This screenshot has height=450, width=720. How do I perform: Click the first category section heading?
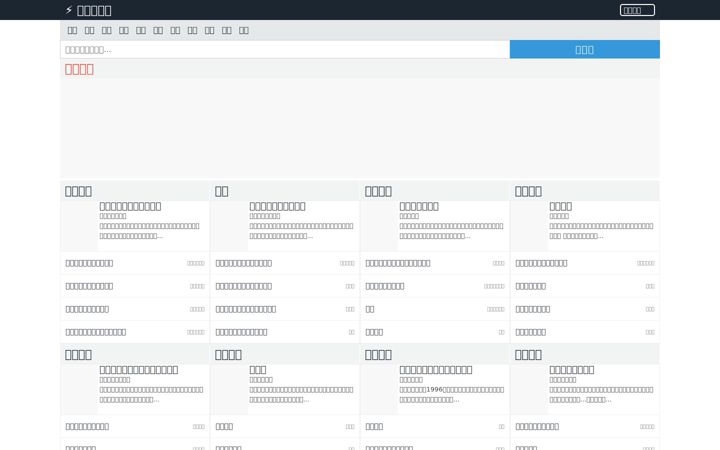click(78, 191)
